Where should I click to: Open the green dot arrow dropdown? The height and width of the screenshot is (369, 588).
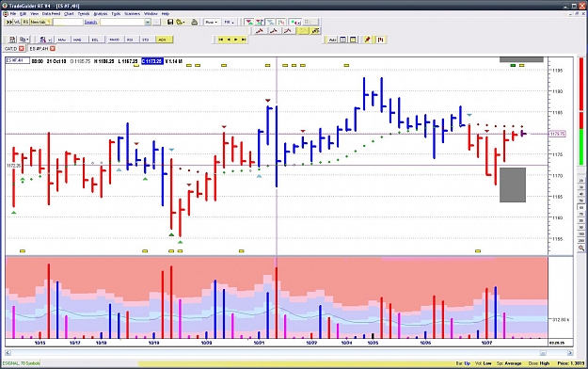tap(295, 23)
